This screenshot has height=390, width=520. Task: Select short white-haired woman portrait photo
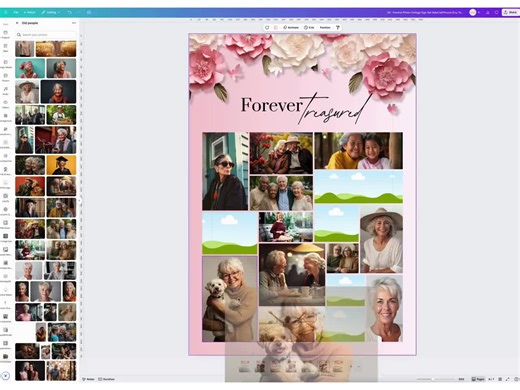pyautogui.click(x=384, y=308)
